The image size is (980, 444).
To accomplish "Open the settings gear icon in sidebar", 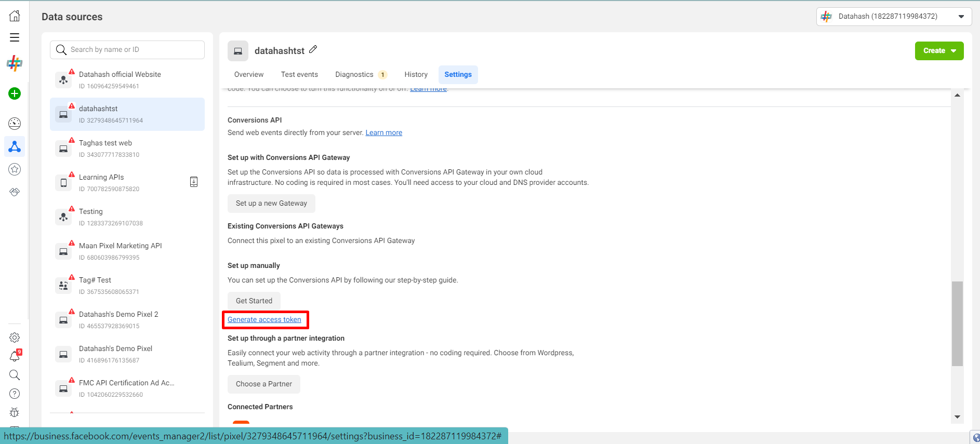I will click(15, 338).
